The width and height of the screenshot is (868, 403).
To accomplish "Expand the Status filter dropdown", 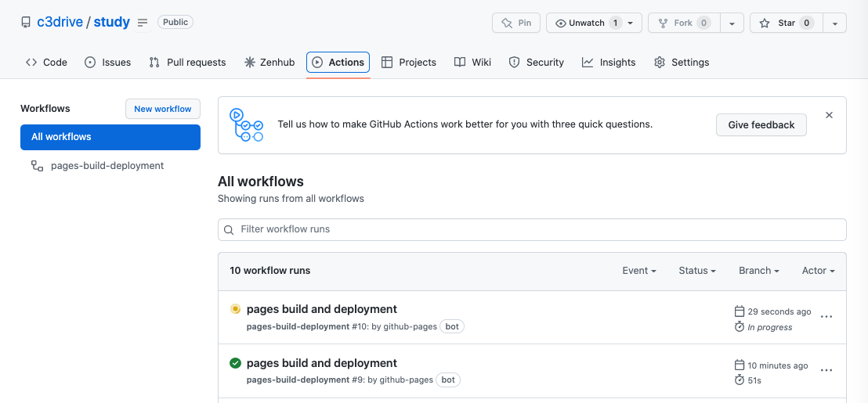I will click(x=697, y=271).
